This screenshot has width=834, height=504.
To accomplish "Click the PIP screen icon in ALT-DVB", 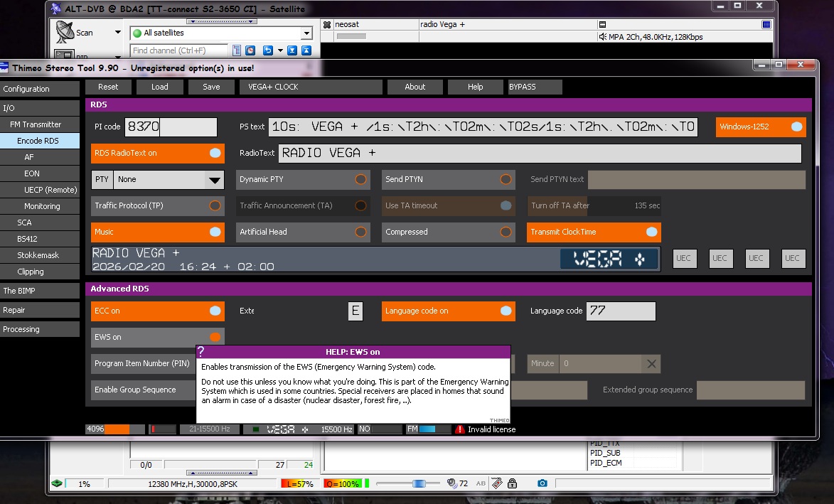I will click(65, 55).
